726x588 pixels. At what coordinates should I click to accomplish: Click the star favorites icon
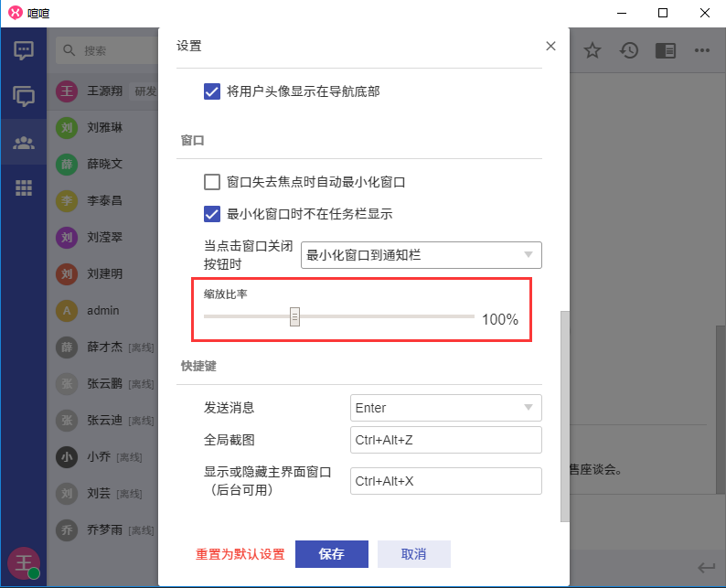pyautogui.click(x=593, y=50)
